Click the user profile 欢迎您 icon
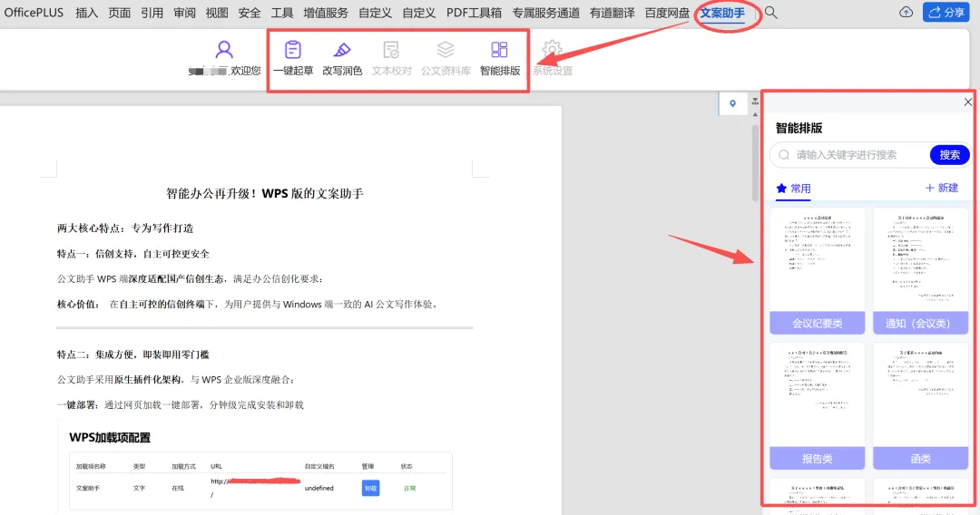This screenshot has width=980, height=515. pos(224,50)
